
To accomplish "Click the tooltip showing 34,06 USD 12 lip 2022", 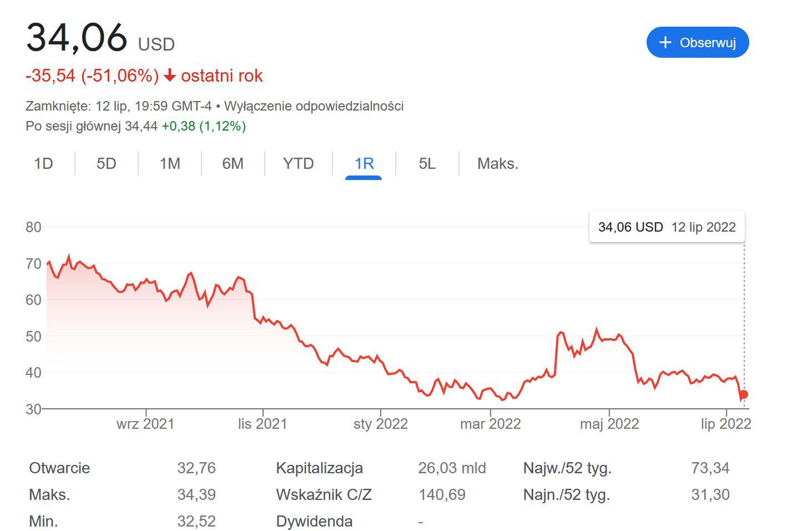I will (x=666, y=227).
